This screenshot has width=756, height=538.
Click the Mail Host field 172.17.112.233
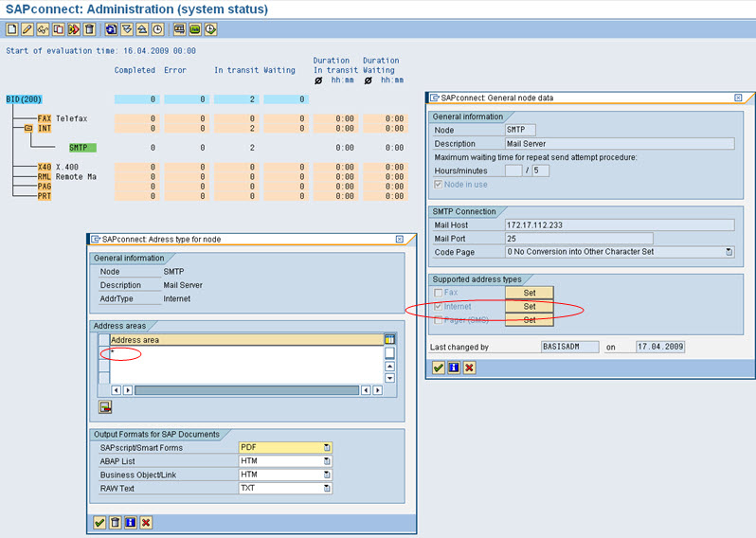tap(620, 224)
